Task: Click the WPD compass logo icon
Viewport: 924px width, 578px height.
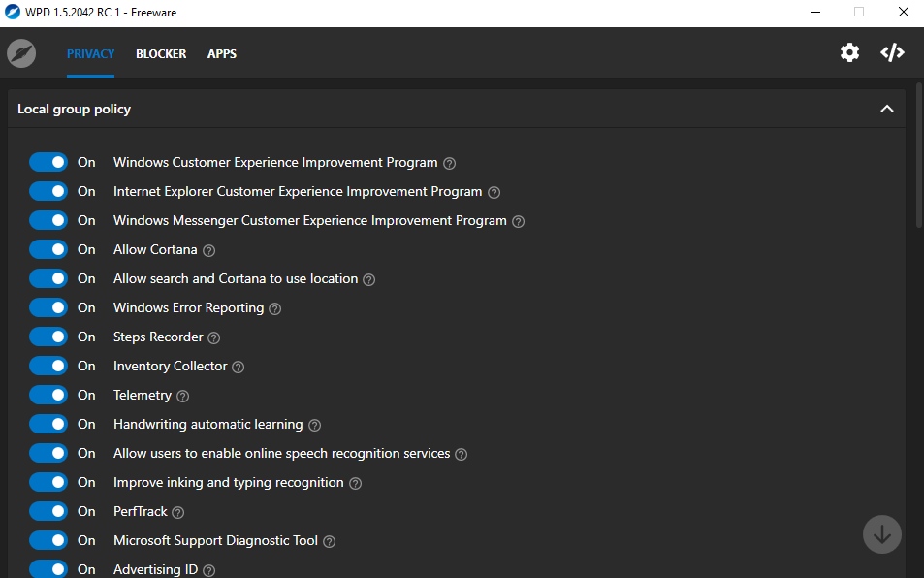Action: click(21, 53)
